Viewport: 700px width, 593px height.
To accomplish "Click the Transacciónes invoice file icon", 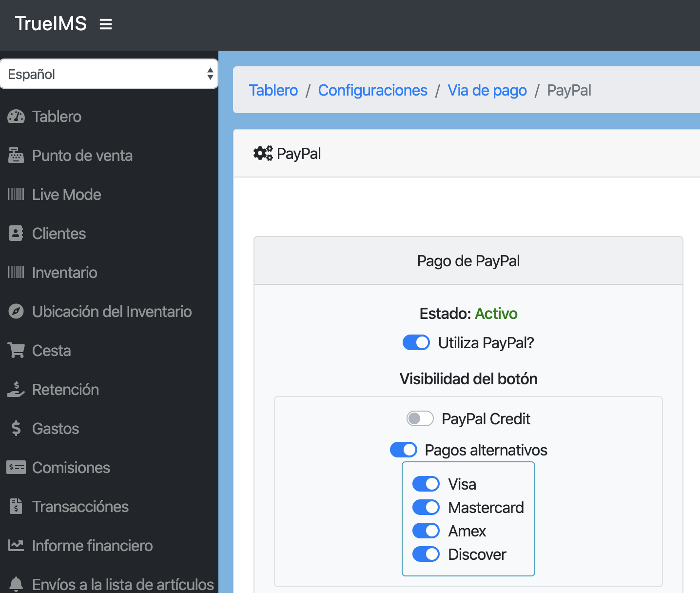I will click(x=16, y=507).
